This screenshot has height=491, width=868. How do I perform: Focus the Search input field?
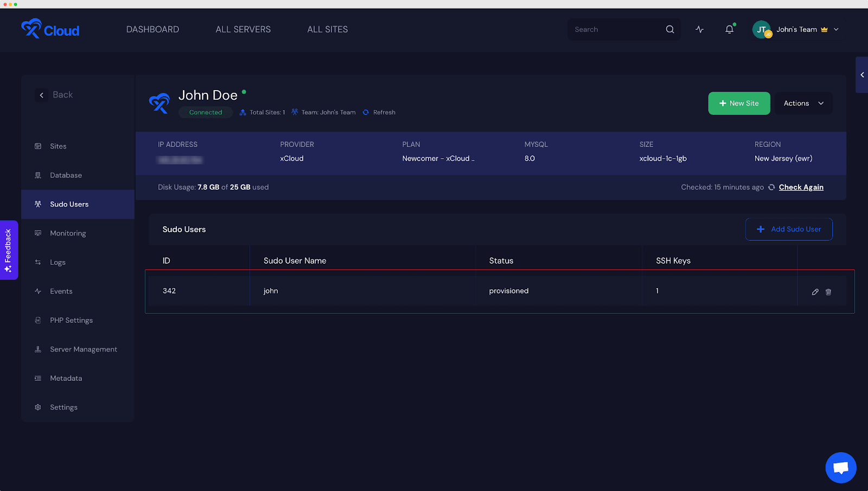coord(616,29)
